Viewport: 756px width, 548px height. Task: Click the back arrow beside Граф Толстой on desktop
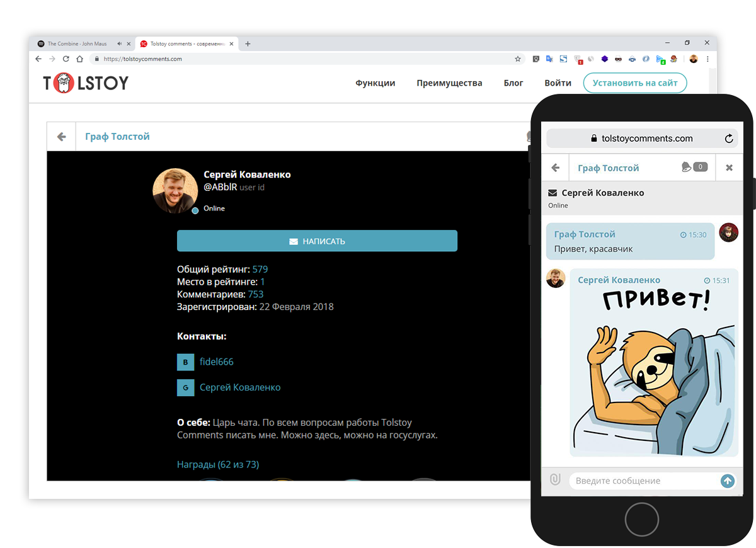tap(61, 137)
